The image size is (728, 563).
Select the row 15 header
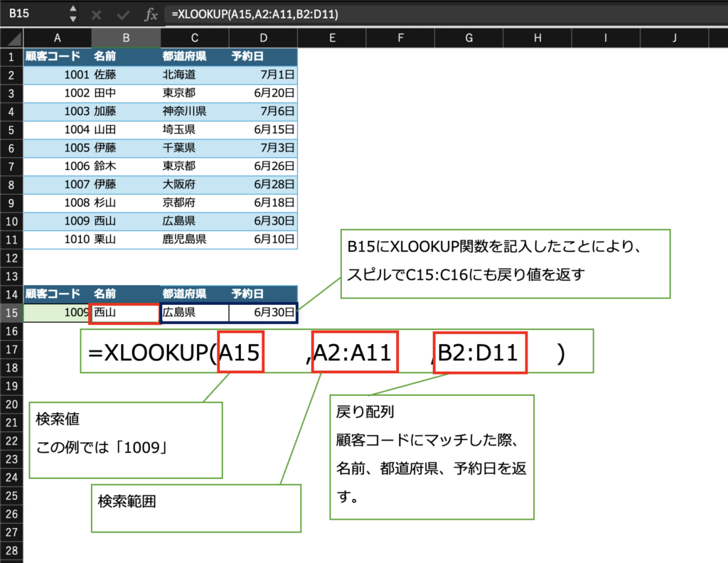tap(11, 313)
